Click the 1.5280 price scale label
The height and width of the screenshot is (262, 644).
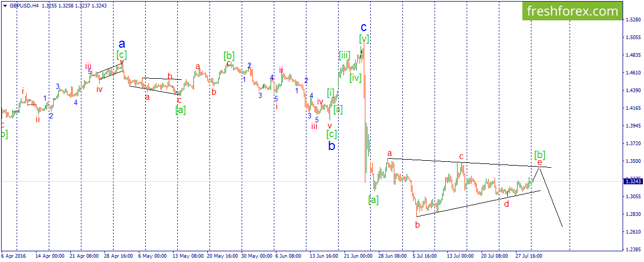633,20
